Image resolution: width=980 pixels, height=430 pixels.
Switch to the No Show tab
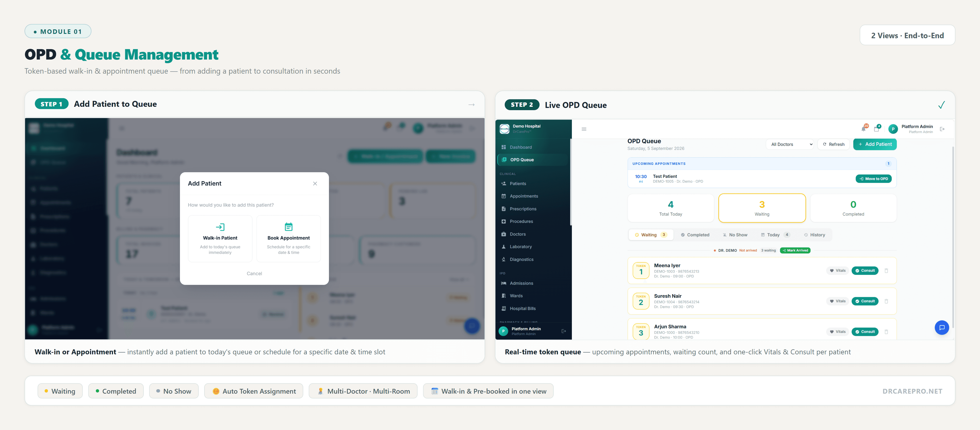click(735, 235)
